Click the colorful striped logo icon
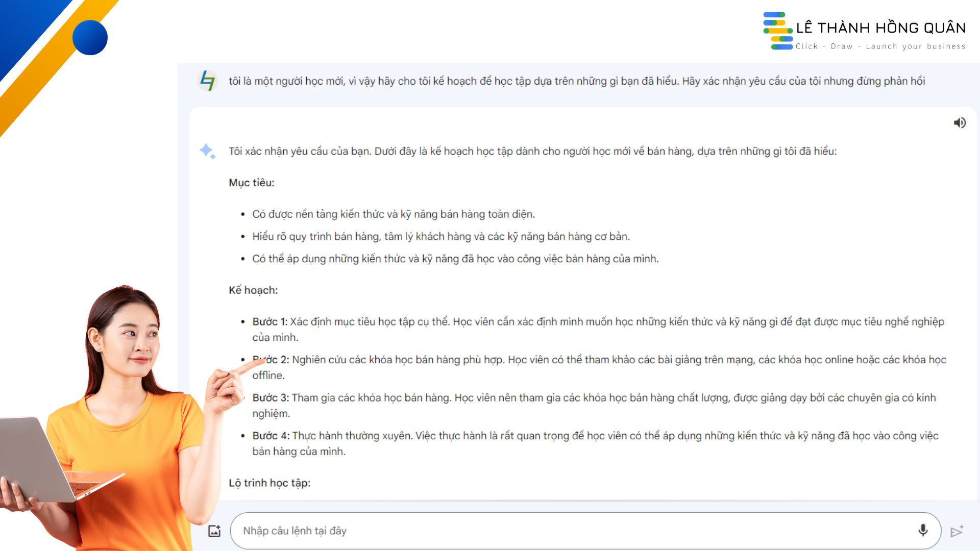Image resolution: width=980 pixels, height=551 pixels. (x=777, y=32)
